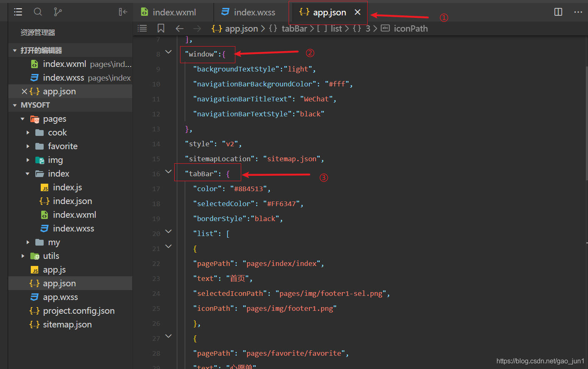Click the outline list icon in breadcrumb bar
Viewport: 588px width, 369px height.
(143, 28)
